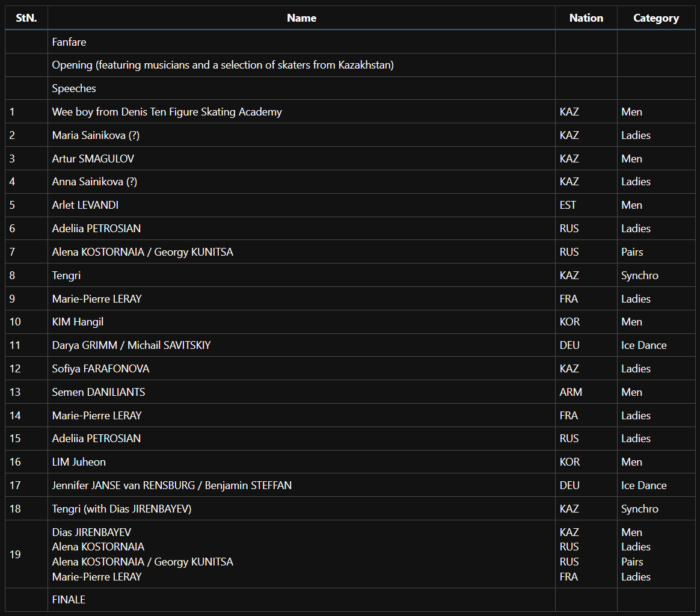The height and width of the screenshot is (616, 700).
Task: Select the LIM Juheon row name
Action: [79, 462]
